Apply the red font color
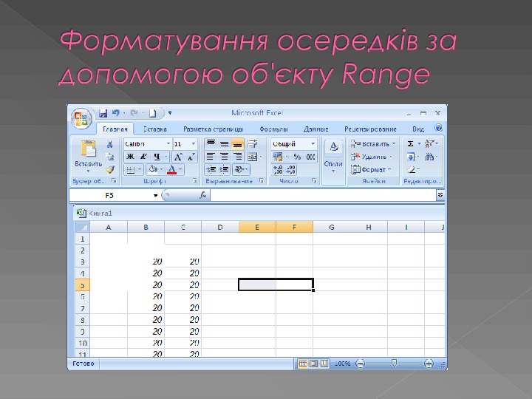532x399 pixels. [172, 169]
